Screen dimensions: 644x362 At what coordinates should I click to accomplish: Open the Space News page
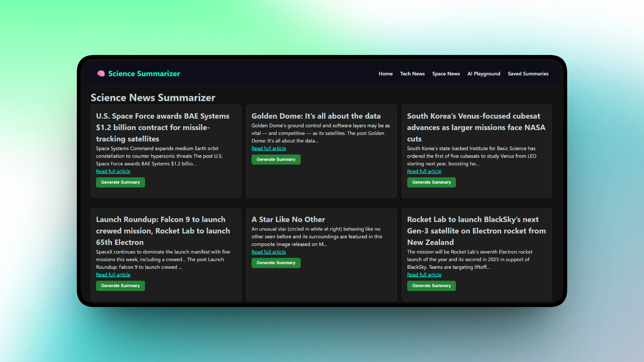coord(446,74)
